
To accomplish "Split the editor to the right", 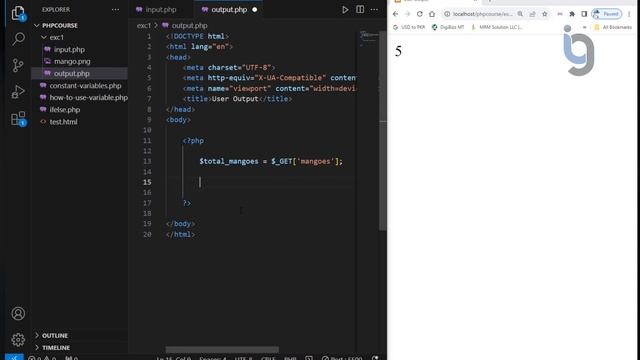I will [360, 9].
